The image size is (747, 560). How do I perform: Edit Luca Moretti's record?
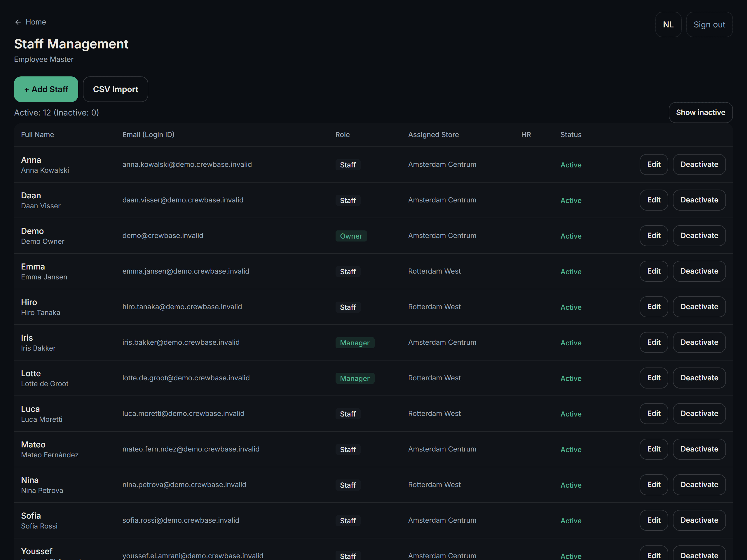point(653,414)
